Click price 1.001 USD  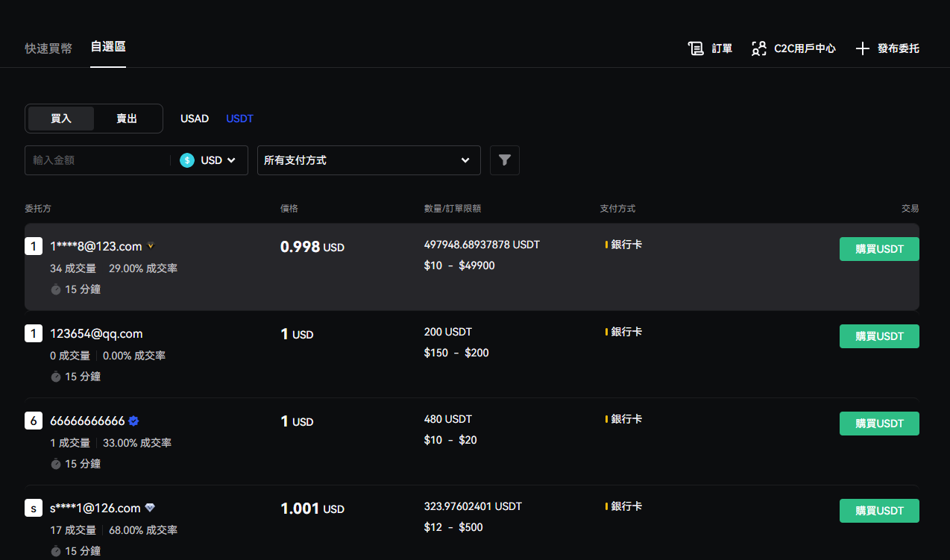tap(312, 509)
